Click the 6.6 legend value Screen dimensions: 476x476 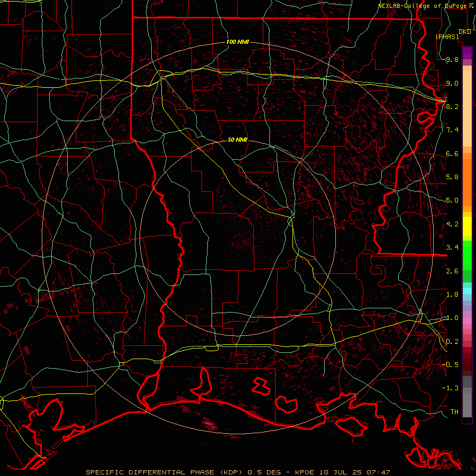[x=452, y=153]
